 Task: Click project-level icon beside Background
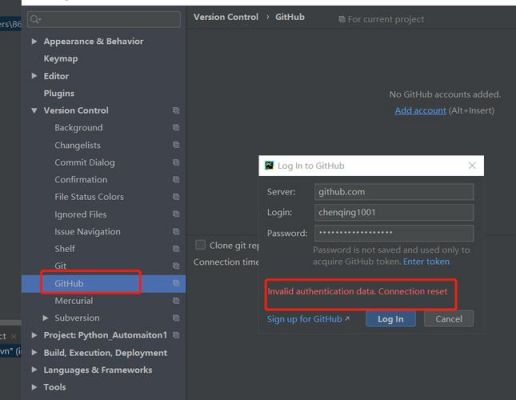click(176, 128)
